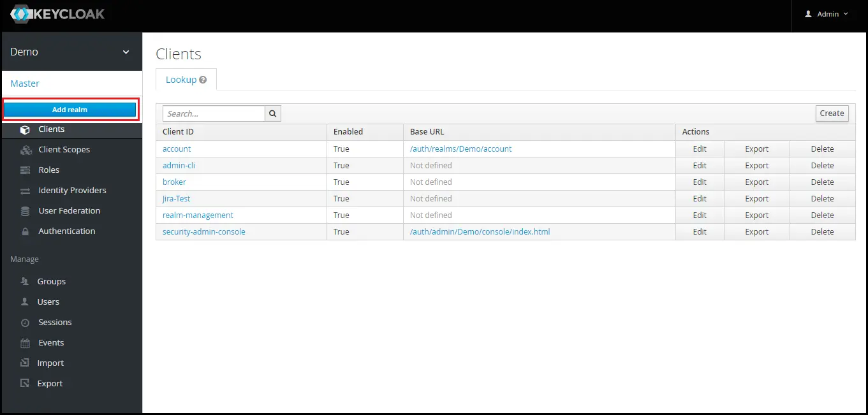Click the Users icon under Manage
The width and height of the screenshot is (868, 415).
(x=24, y=302)
